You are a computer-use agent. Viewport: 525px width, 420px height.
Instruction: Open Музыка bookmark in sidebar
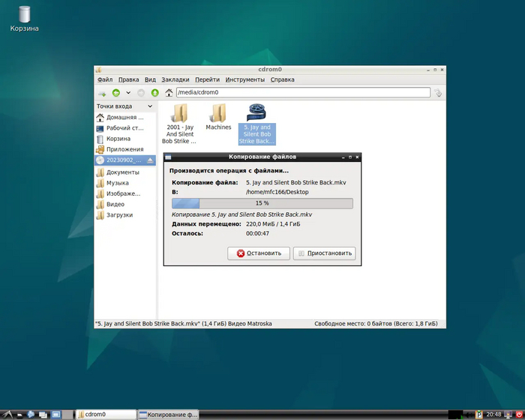(x=125, y=183)
